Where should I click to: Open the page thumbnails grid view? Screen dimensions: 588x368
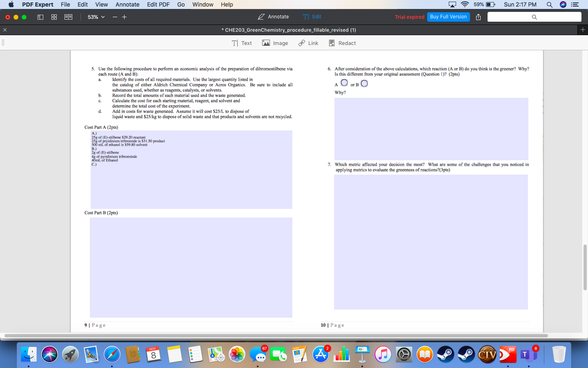[54, 17]
